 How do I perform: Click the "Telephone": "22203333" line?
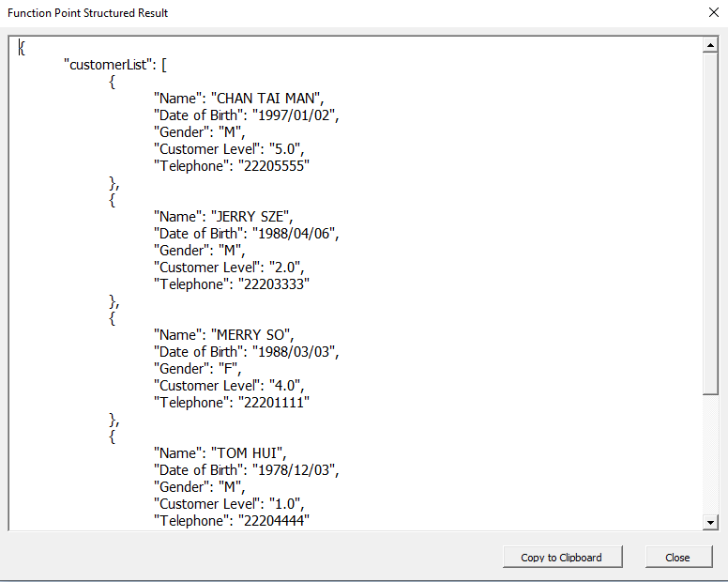[x=231, y=284]
